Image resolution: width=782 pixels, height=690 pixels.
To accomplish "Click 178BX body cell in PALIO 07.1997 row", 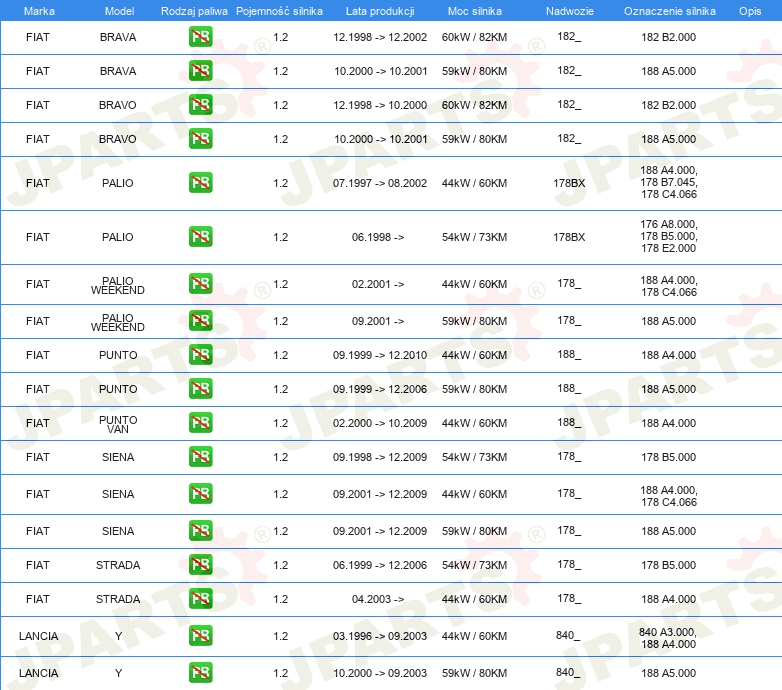I will 569,183.
